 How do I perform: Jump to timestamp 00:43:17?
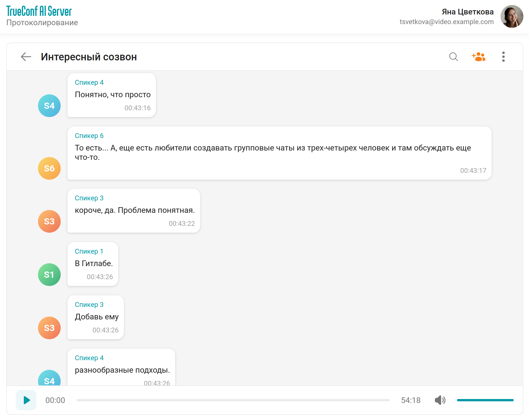pyautogui.click(x=473, y=171)
